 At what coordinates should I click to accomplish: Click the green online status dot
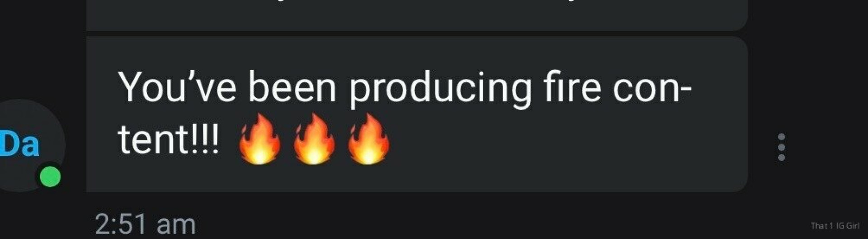[50, 177]
